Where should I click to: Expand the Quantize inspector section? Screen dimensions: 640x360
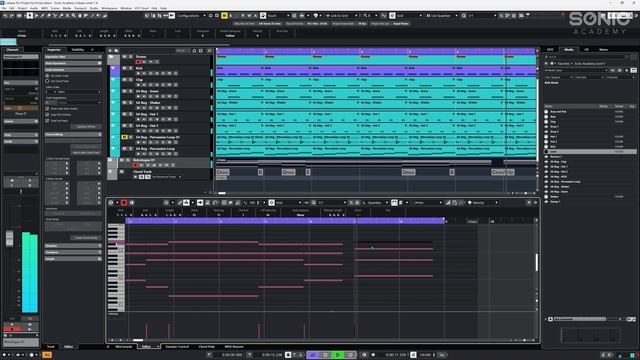tap(73, 246)
